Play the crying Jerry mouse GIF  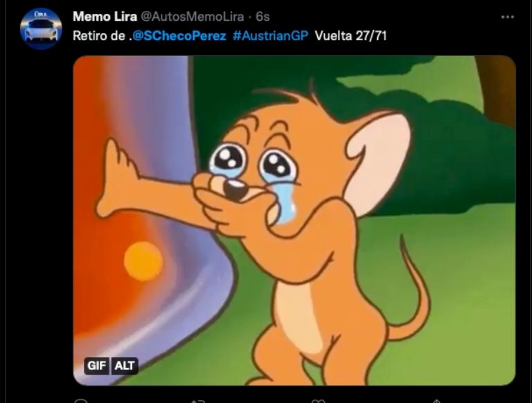[x=294, y=220]
